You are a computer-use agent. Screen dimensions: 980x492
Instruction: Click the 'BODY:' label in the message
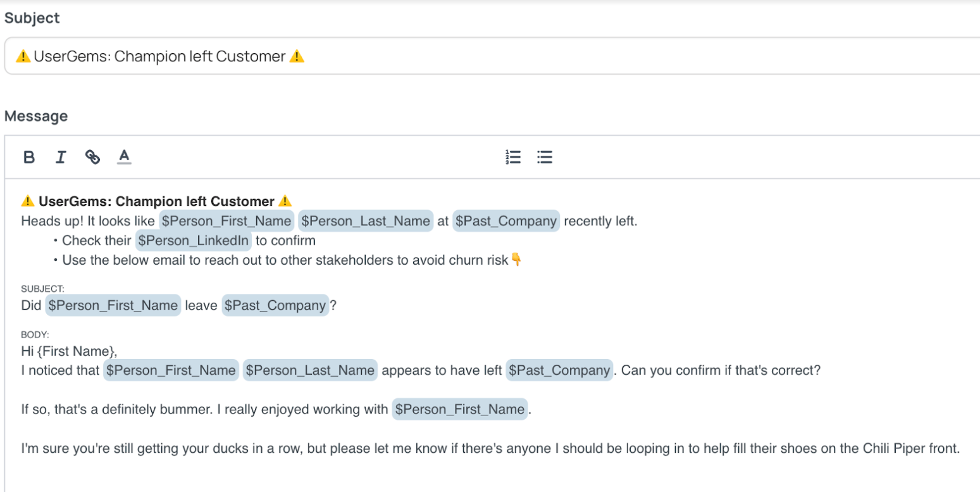point(35,334)
